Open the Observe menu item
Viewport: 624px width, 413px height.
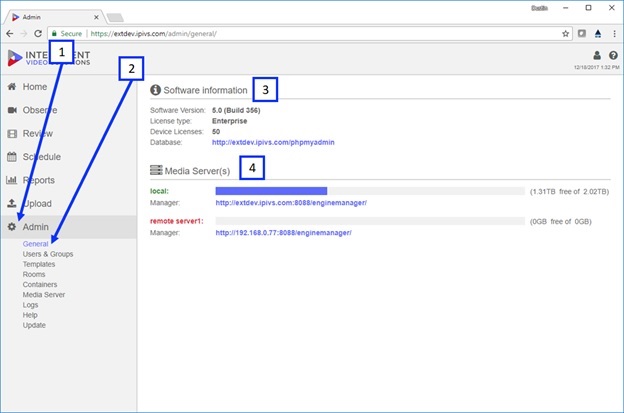tap(40, 110)
